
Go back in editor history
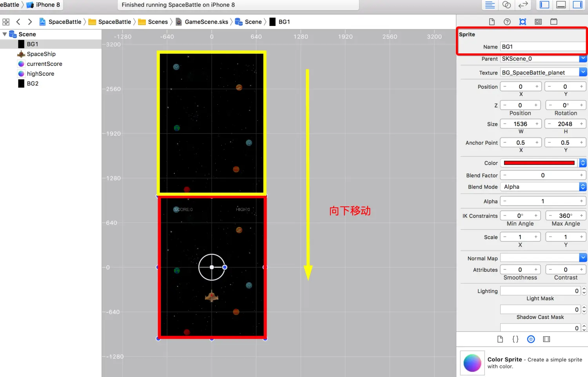18,22
